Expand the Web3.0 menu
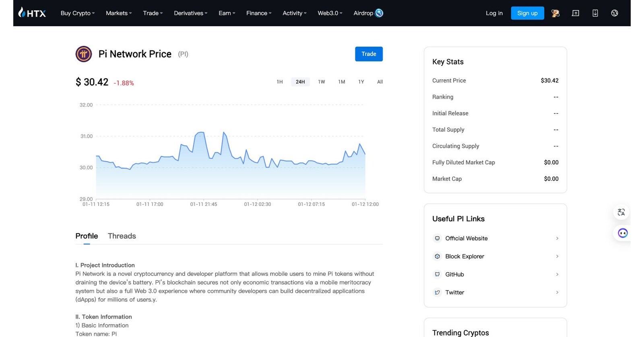This screenshot has height=337, width=644. tap(330, 13)
